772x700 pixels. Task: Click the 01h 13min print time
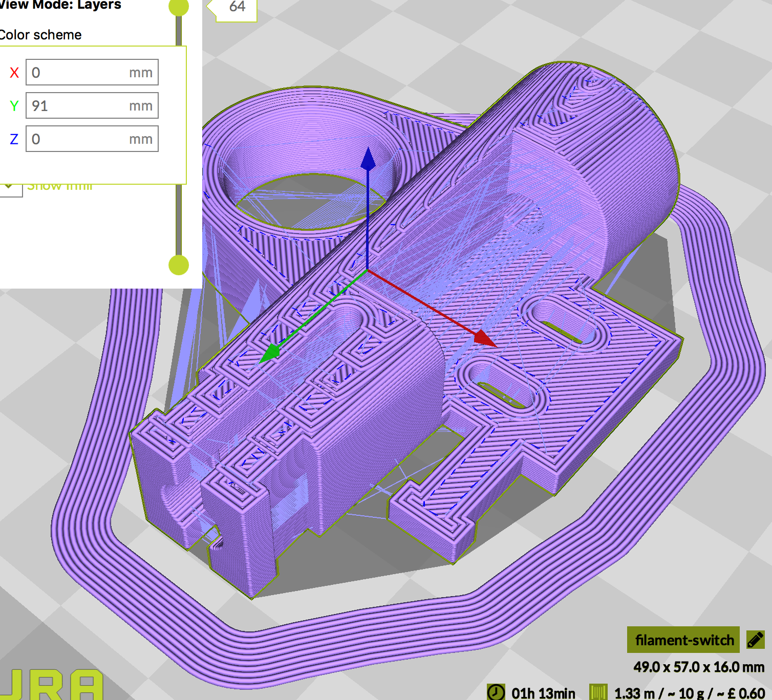pyautogui.click(x=543, y=693)
